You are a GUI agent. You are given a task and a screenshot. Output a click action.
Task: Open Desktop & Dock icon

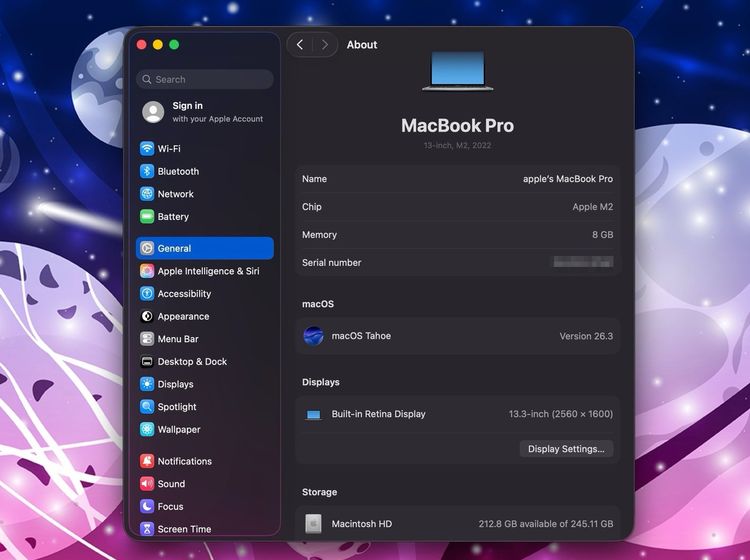147,362
